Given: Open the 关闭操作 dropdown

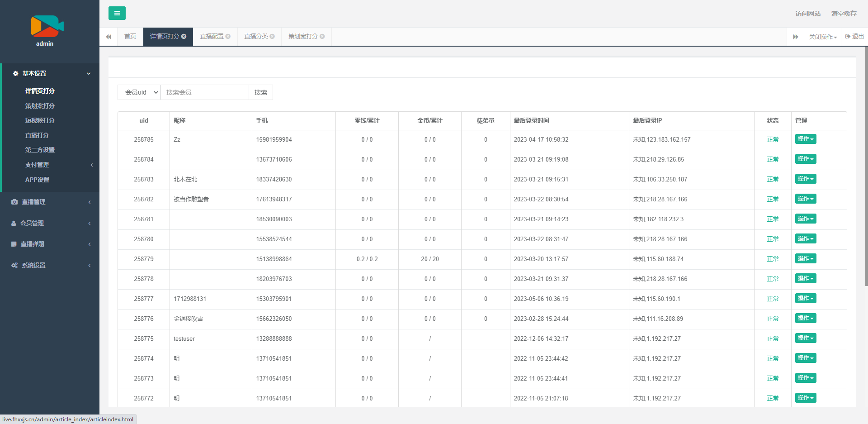Looking at the screenshot, I should (823, 37).
